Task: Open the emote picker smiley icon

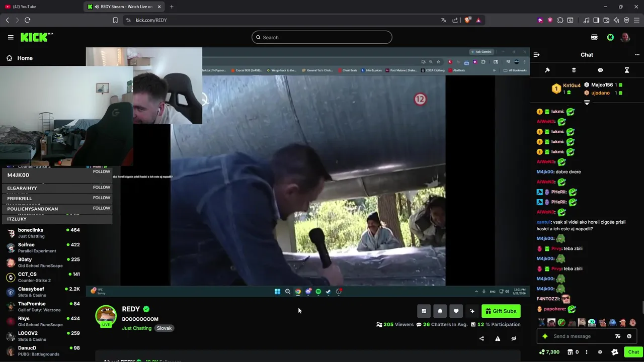Action: click(x=629, y=336)
